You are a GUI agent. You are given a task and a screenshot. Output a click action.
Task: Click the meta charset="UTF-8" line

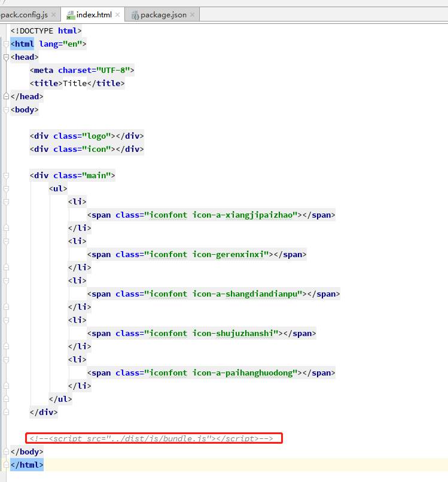[82, 71]
